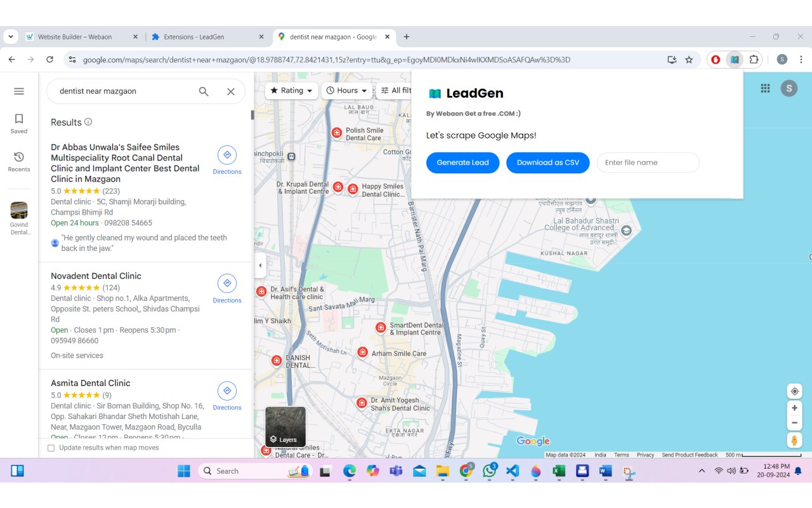Image resolution: width=812 pixels, height=508 pixels.
Task: Click the install app icon in address bar
Action: [672, 60]
